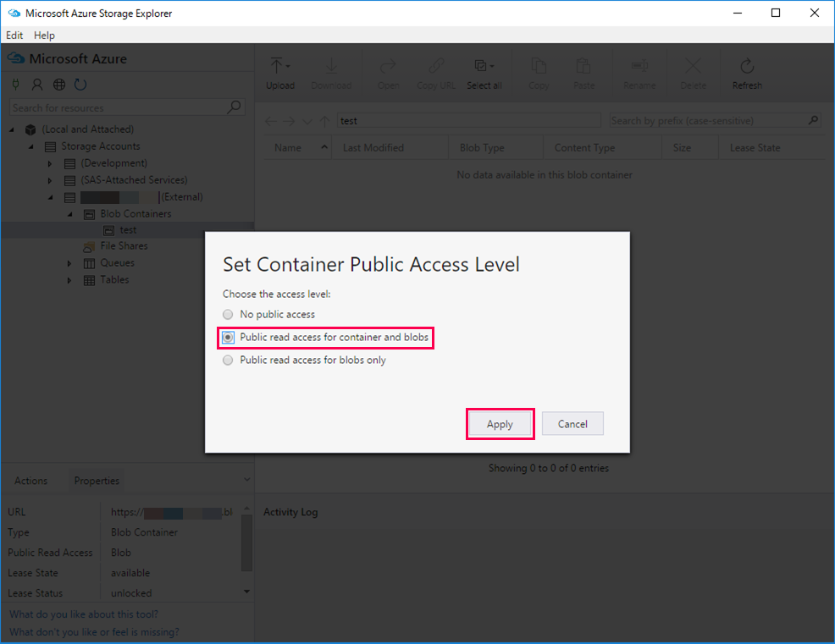Screen dimensions: 835x644
Task: Collapse the (Local and Attached) node
Action: [x=12, y=129]
